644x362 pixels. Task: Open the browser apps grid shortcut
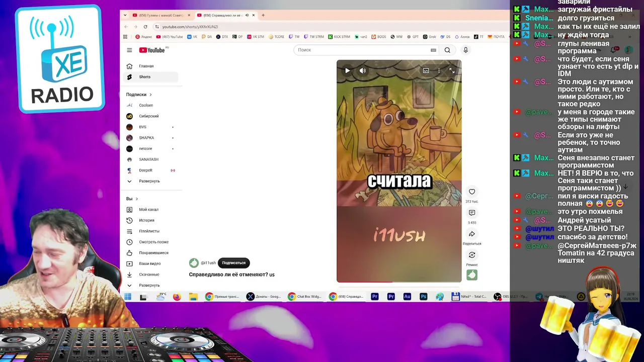pos(125,37)
